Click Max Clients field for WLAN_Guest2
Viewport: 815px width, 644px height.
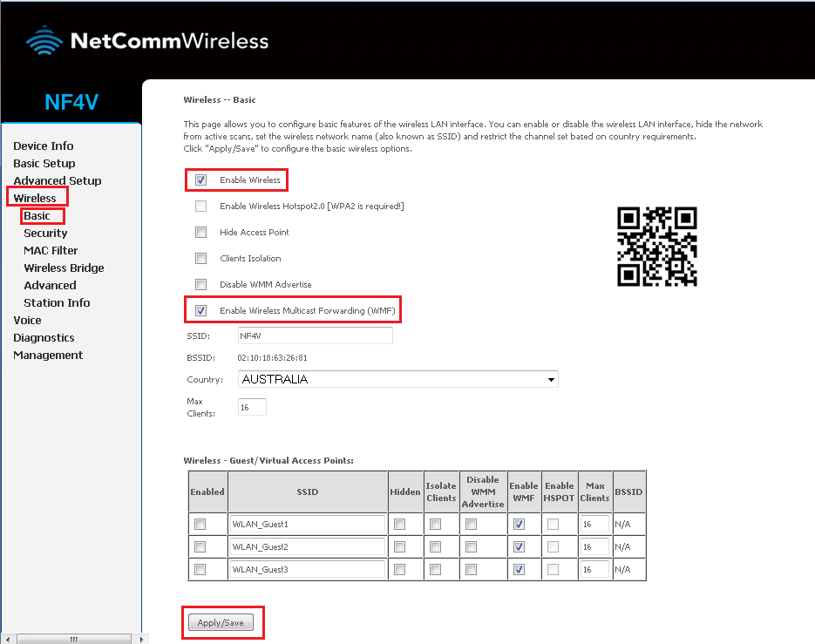594,546
